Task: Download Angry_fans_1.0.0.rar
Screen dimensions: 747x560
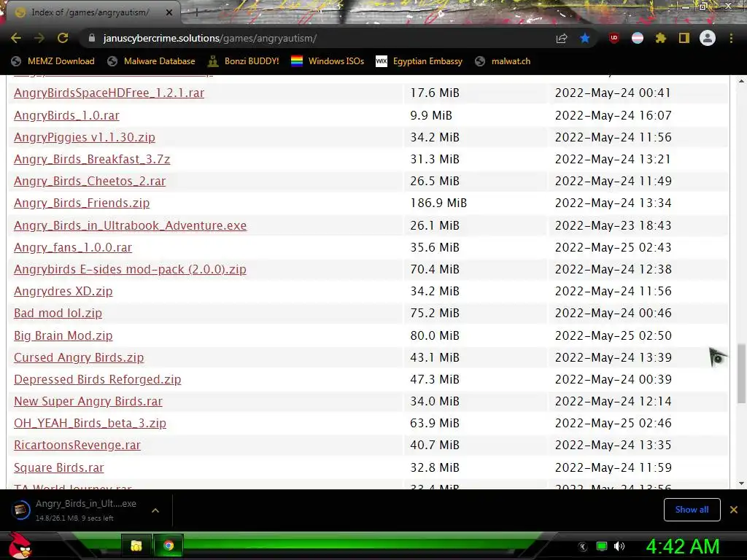Action: [x=73, y=248]
